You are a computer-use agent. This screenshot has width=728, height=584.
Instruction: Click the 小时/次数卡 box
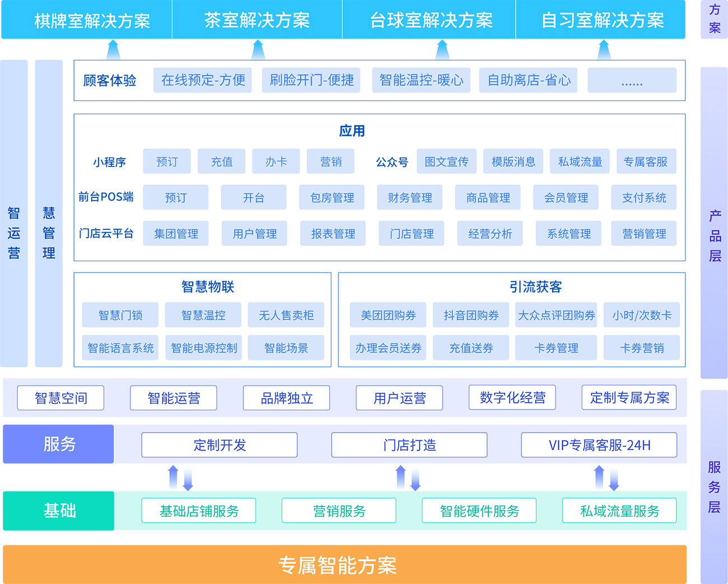tap(642, 315)
